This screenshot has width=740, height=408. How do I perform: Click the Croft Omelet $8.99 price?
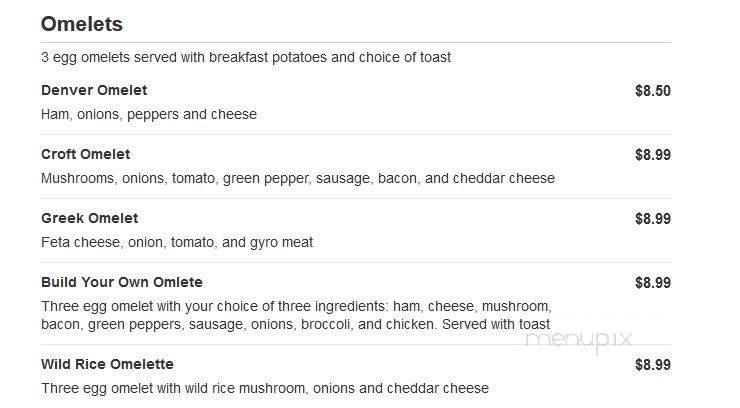(x=653, y=155)
